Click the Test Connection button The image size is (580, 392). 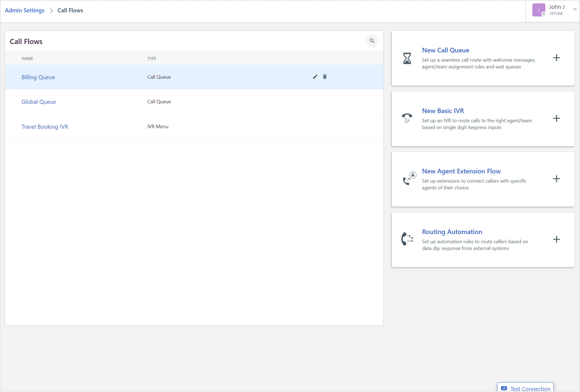525,388
